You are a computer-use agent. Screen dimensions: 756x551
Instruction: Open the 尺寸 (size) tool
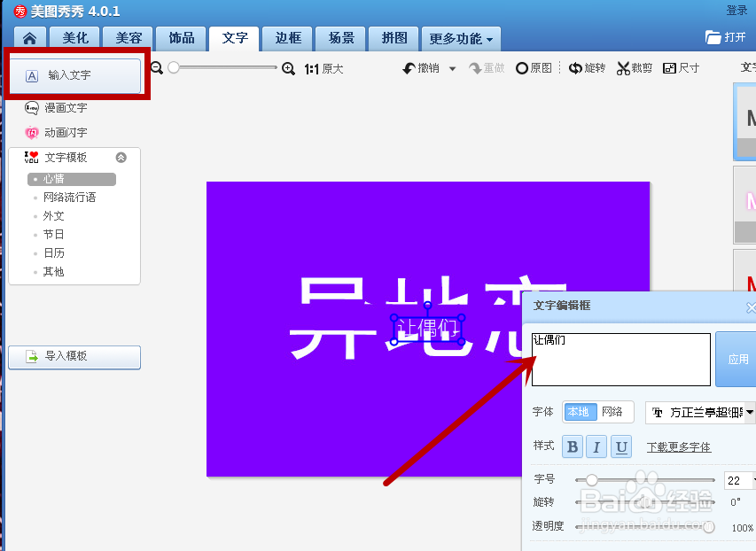click(x=681, y=67)
